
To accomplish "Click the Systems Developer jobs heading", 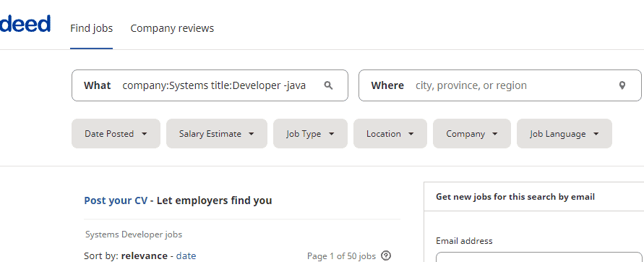I will click(x=134, y=234).
